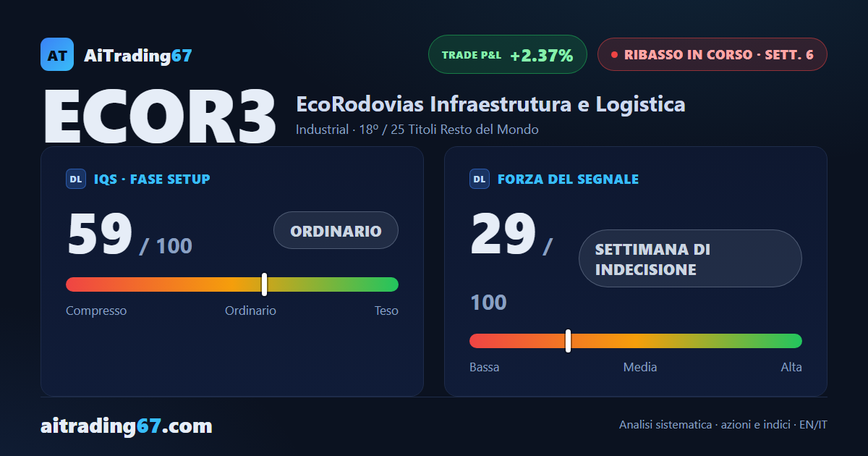Click the DL icon beside IQS Fase Setup
This screenshot has height=456, width=868.
(x=76, y=179)
